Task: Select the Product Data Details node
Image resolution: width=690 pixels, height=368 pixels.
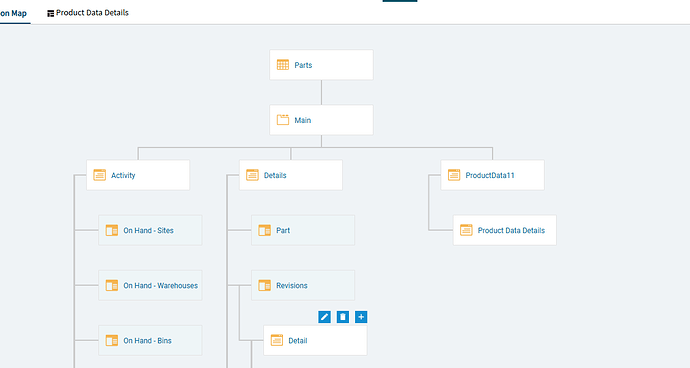Action: point(505,230)
